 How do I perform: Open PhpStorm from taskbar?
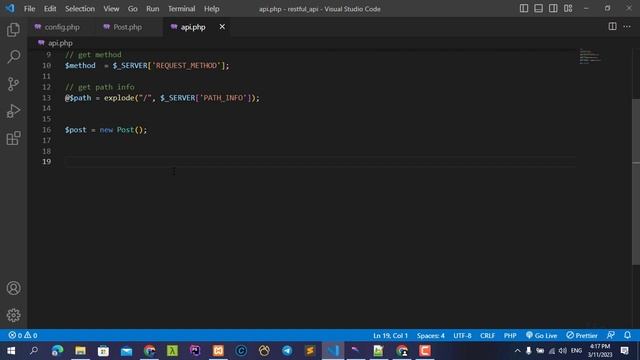[x=195, y=351]
